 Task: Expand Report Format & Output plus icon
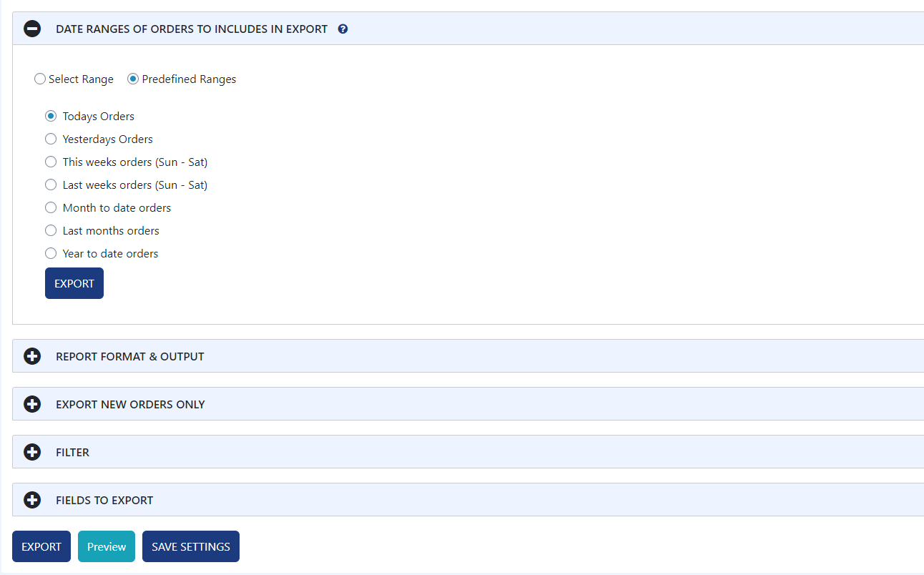tap(32, 356)
